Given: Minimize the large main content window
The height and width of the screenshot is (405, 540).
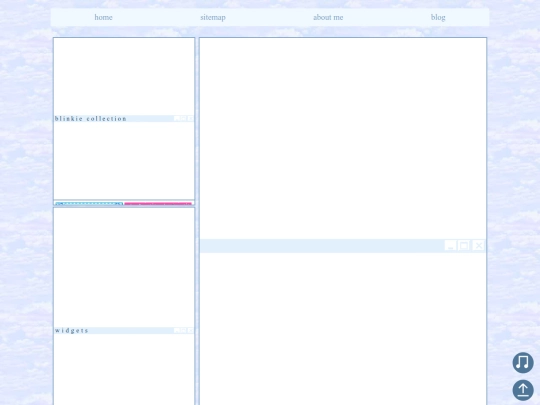Looking at the screenshot, I should (x=451, y=246).
